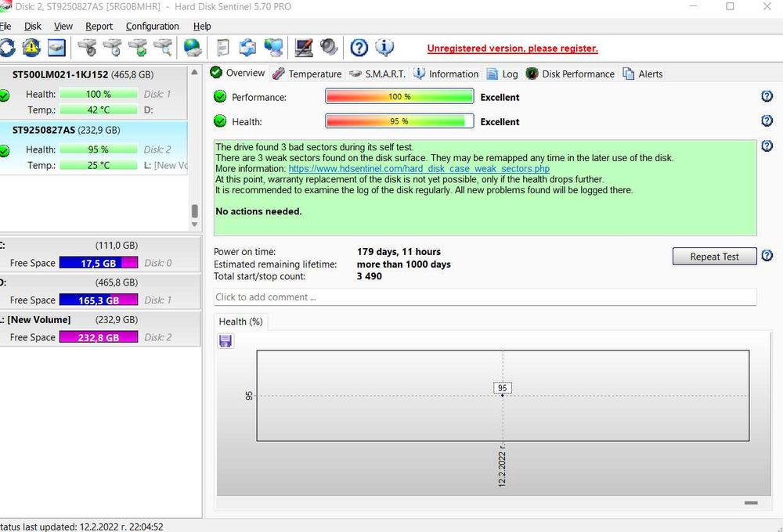The height and width of the screenshot is (532, 783).
Task: Click the disk with magnifier toolbar icon
Action: [x=164, y=48]
